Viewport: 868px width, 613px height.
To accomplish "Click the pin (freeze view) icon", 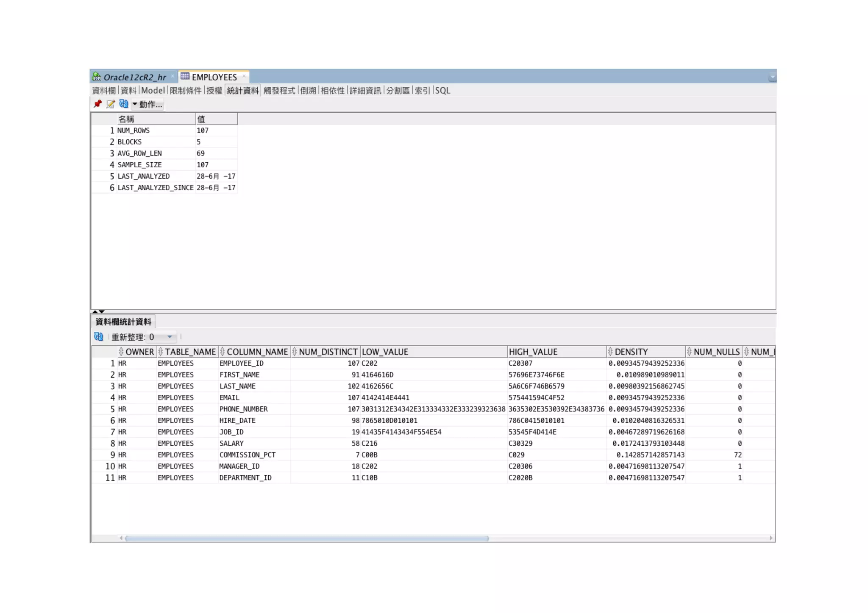I will (x=97, y=104).
